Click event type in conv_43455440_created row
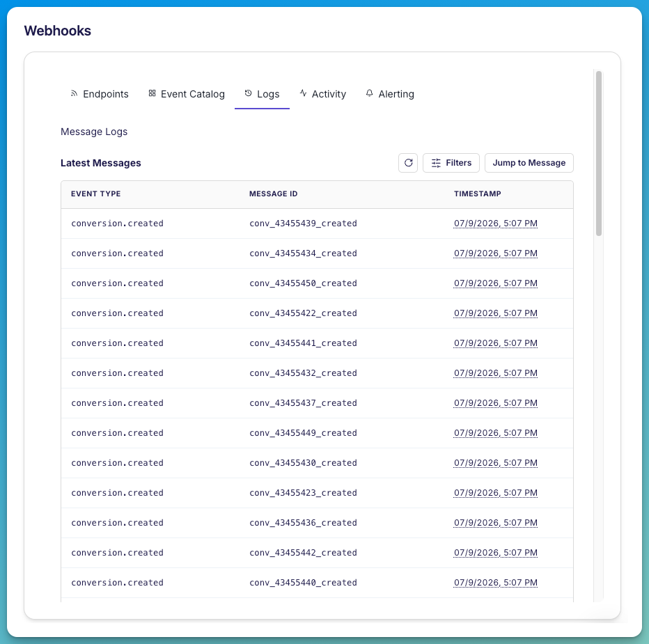 pos(117,583)
